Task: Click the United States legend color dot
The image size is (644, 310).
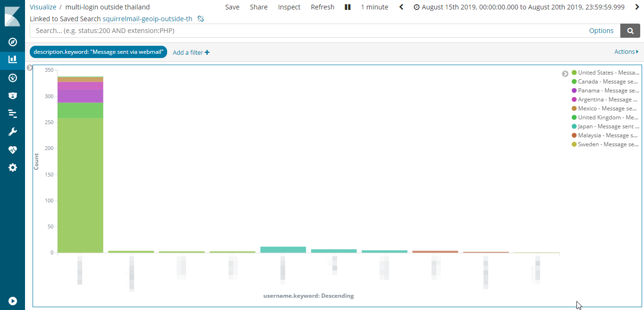Action: [574, 73]
